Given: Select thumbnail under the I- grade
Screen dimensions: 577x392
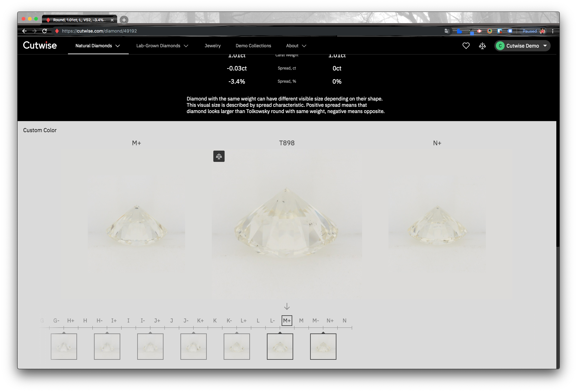Looking at the screenshot, I should coord(150,347).
